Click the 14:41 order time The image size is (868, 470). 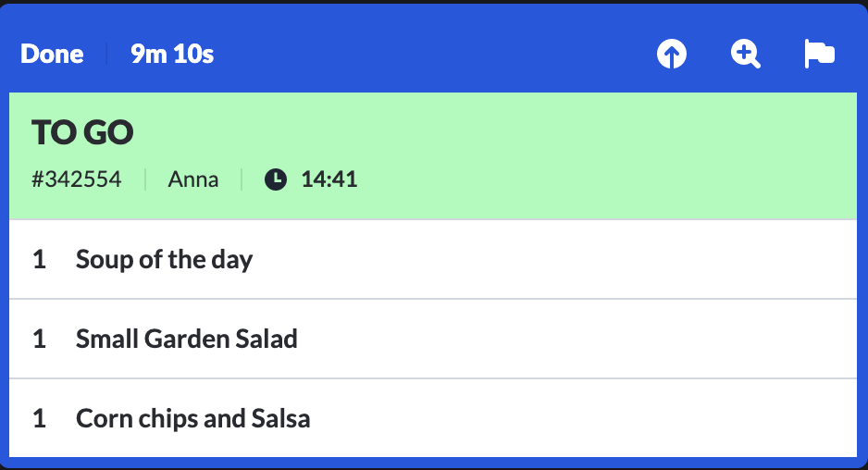point(329,179)
